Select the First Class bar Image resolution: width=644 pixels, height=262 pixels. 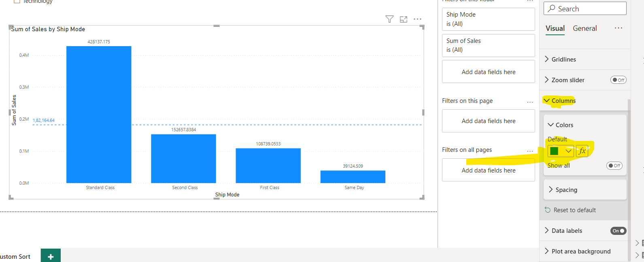point(268,166)
